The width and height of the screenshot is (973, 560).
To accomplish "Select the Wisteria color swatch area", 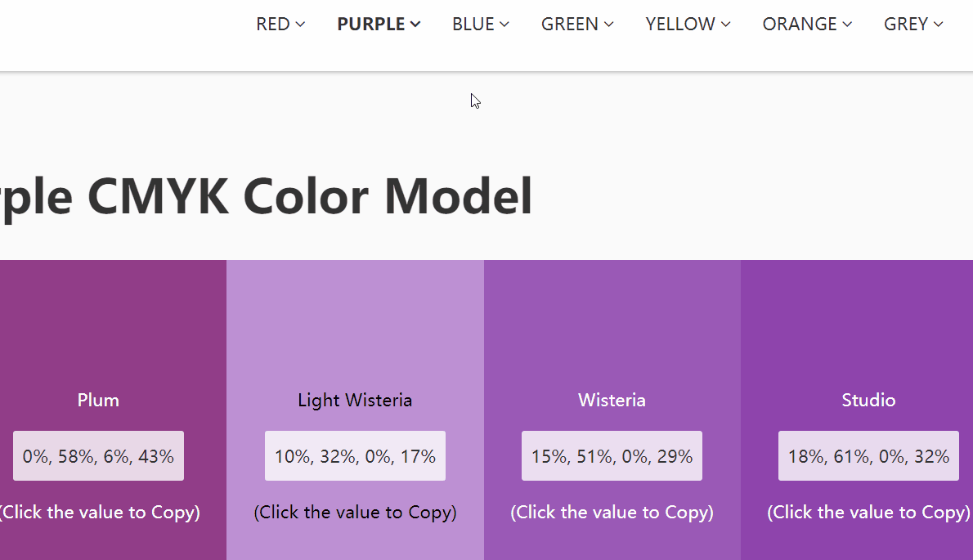I will click(612, 327).
